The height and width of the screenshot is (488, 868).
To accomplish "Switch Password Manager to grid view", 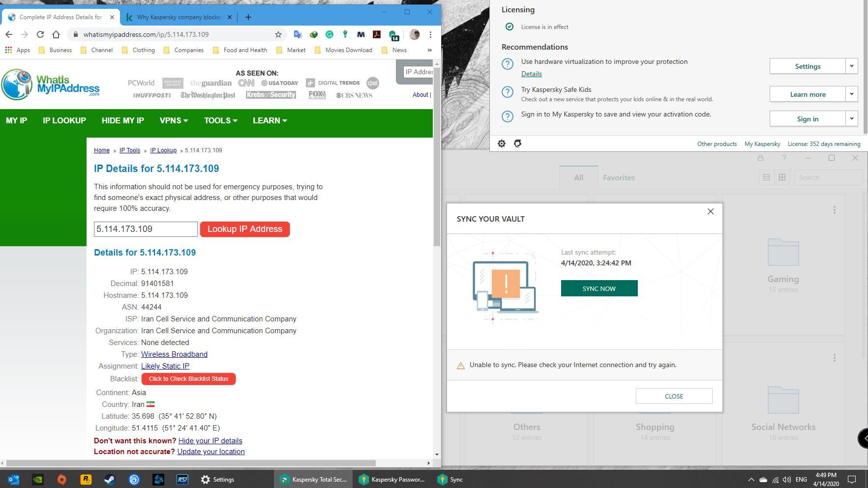I will point(782,177).
